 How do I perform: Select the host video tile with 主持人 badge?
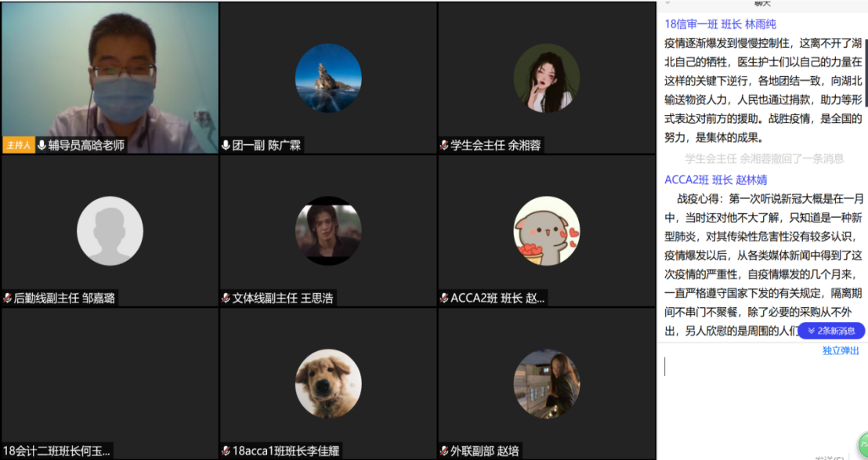(110, 78)
